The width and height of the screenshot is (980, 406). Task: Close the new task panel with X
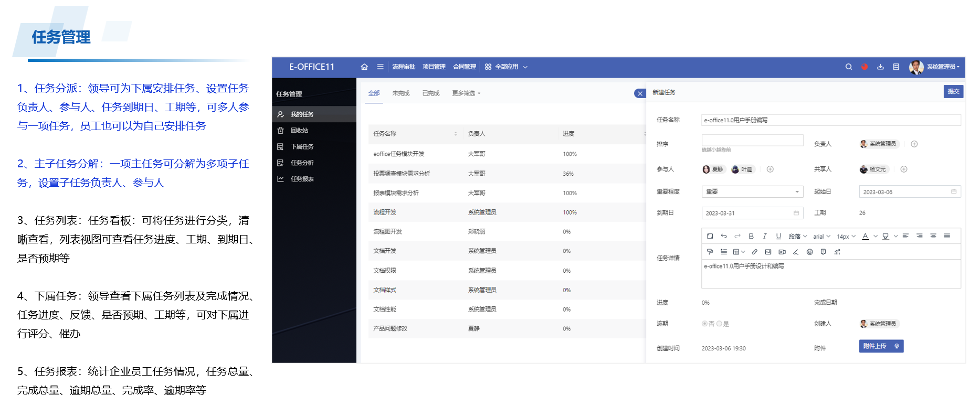coord(640,93)
